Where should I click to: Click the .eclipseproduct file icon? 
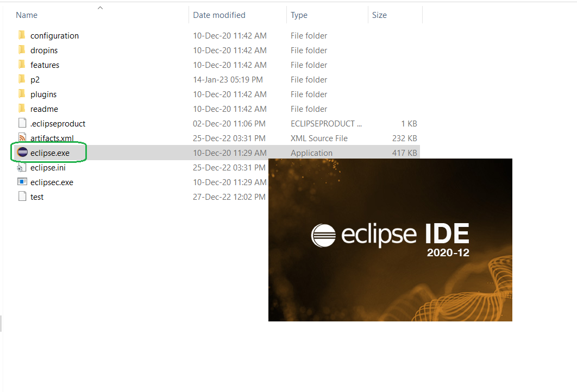(x=22, y=123)
